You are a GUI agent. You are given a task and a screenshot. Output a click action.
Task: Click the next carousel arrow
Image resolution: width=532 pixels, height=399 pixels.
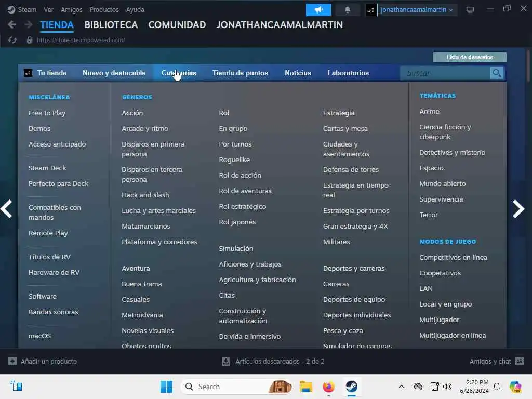click(518, 209)
